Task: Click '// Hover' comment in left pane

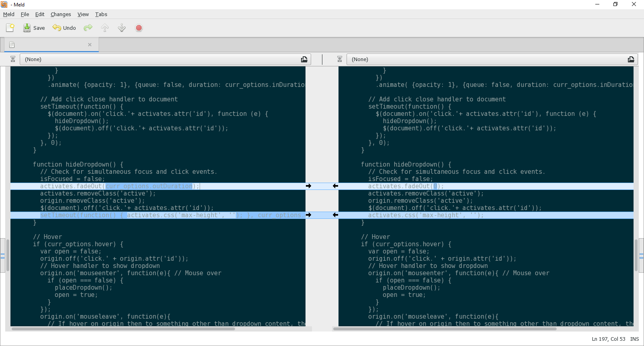Action: 47,237
